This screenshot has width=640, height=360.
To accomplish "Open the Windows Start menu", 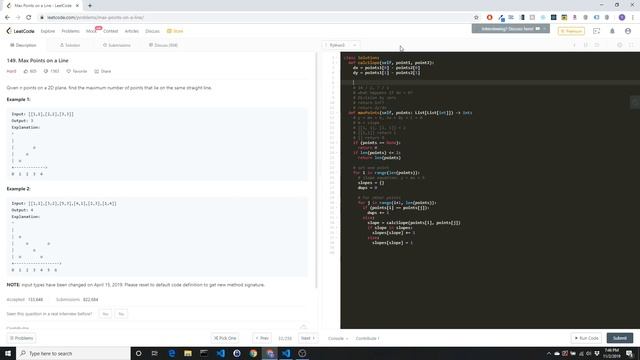I will tap(8, 353).
